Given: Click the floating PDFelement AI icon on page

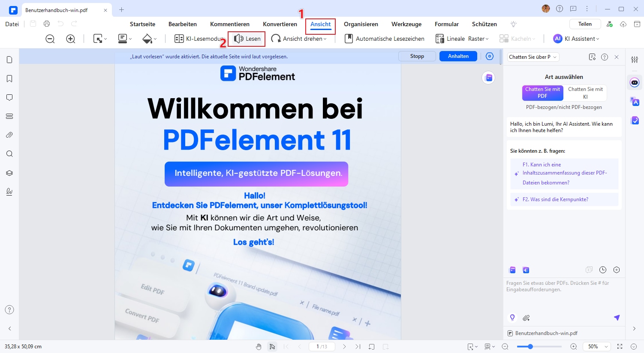Looking at the screenshot, I should point(488,78).
